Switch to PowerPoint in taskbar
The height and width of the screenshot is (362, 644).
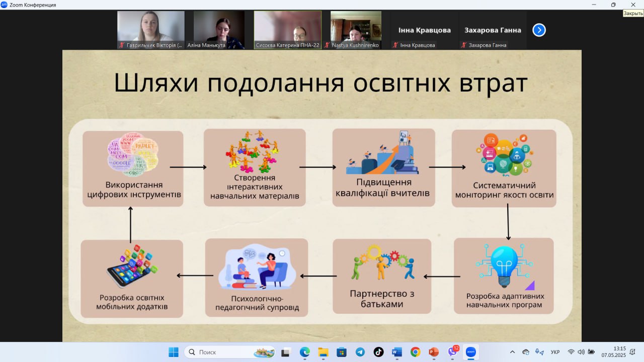(x=434, y=352)
